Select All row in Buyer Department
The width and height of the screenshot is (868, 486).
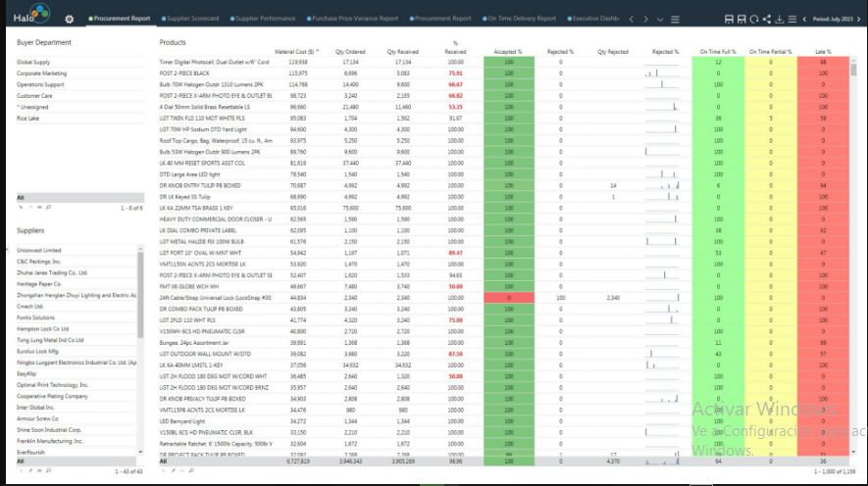point(80,197)
